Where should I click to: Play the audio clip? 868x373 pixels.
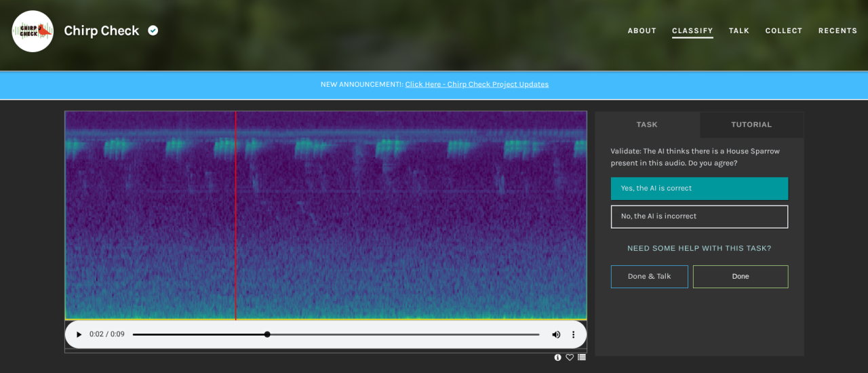[x=79, y=334]
